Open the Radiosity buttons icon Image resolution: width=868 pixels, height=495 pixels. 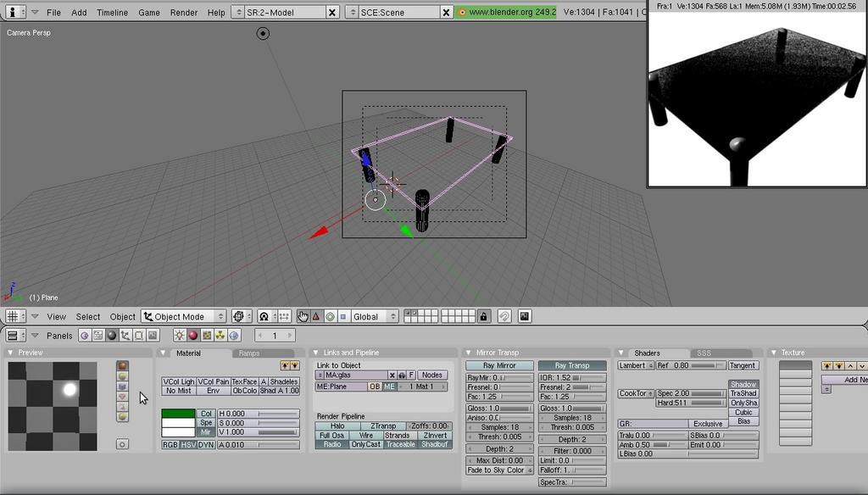coord(220,336)
